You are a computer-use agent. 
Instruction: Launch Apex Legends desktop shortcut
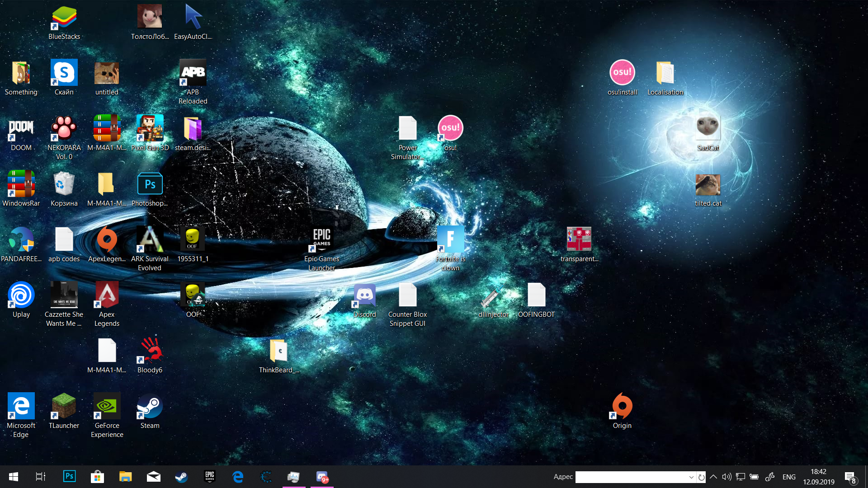[x=107, y=305]
